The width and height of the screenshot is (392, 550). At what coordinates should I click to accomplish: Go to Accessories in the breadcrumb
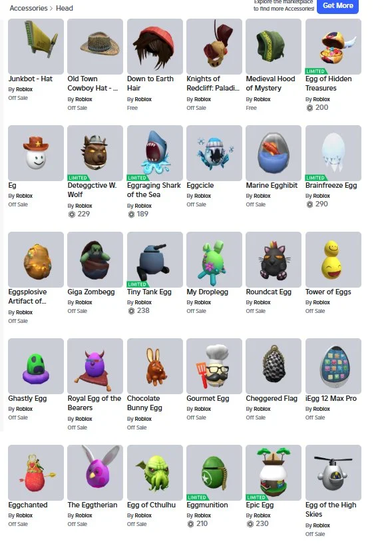click(29, 8)
